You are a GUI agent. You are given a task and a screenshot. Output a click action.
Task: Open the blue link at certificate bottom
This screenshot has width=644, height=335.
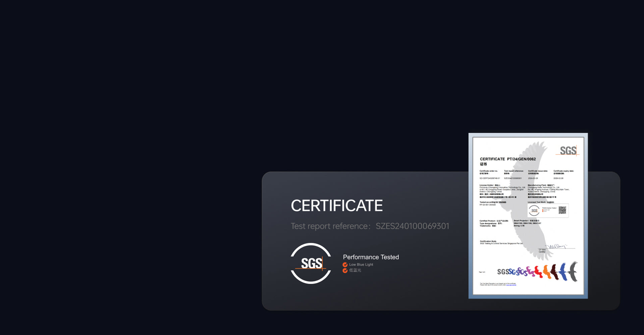pos(511,285)
